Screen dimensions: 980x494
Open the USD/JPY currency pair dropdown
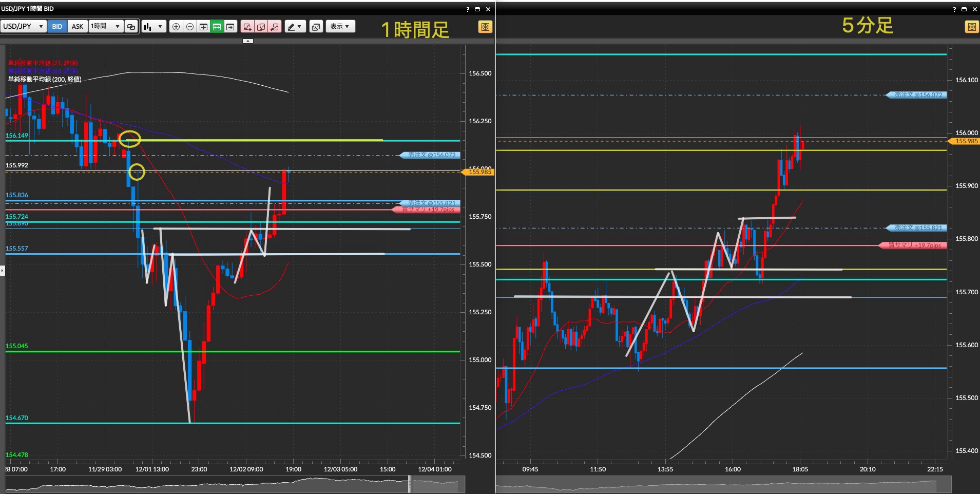(x=23, y=27)
